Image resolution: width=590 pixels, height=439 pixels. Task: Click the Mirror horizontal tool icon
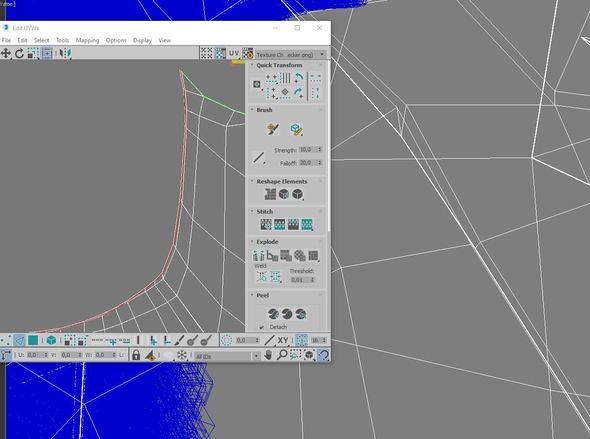click(x=65, y=53)
